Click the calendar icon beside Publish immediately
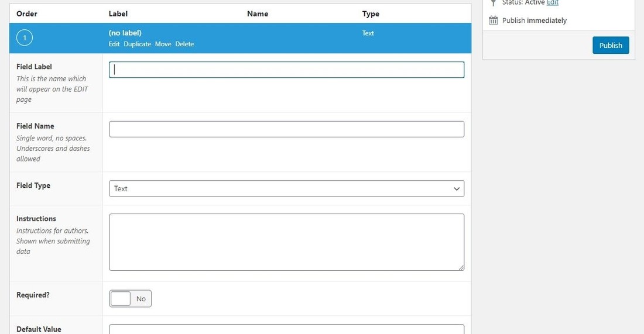 pos(494,20)
